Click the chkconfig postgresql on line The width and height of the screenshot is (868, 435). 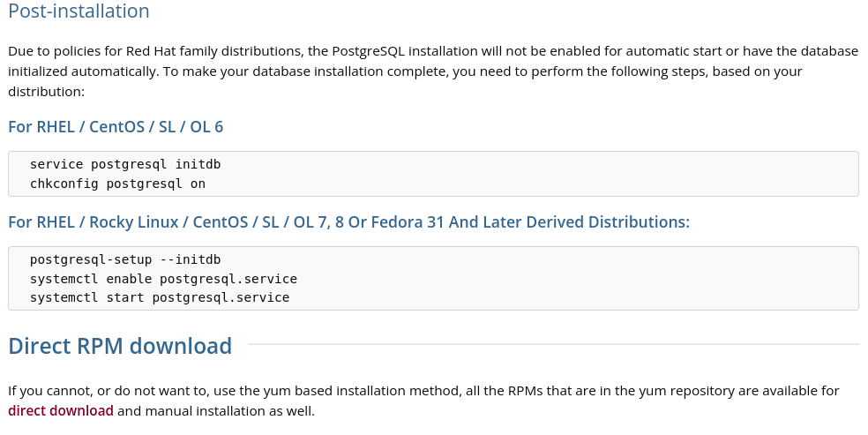[117, 184]
